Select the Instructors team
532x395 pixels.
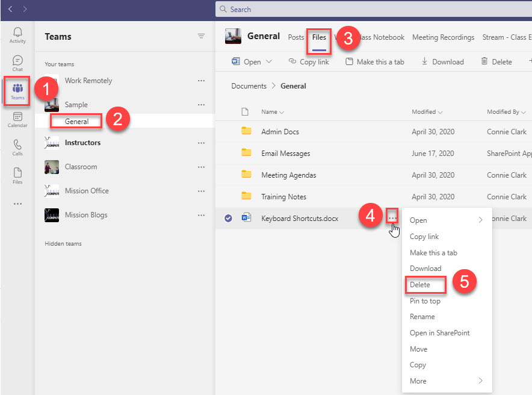click(x=82, y=143)
